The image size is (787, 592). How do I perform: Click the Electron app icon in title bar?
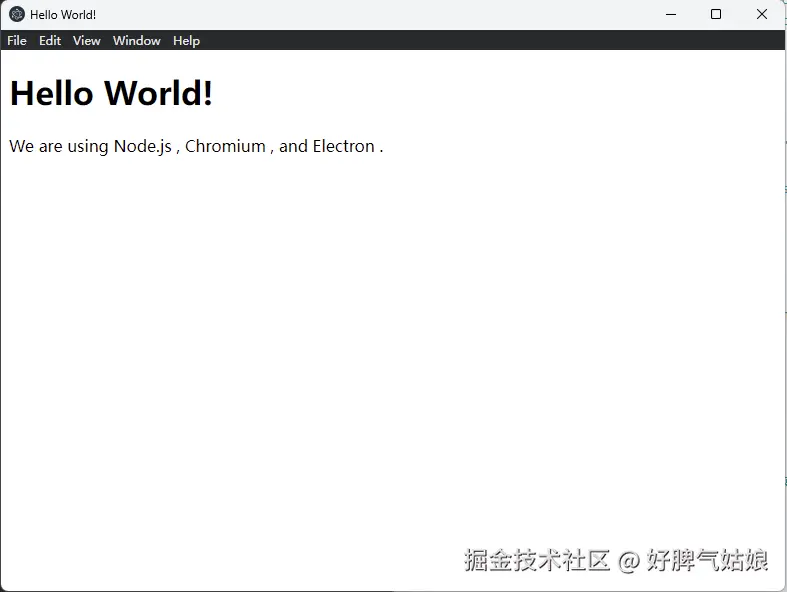coord(17,14)
